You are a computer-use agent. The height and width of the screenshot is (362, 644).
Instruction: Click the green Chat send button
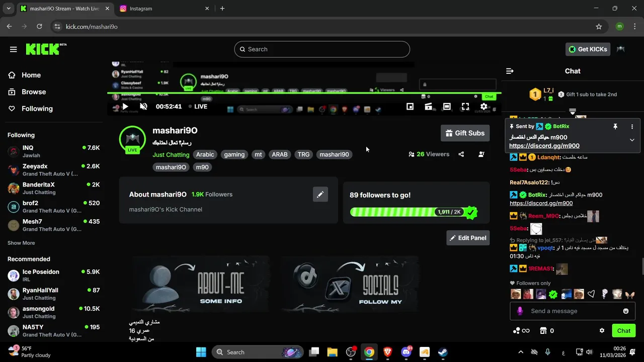[624, 330]
